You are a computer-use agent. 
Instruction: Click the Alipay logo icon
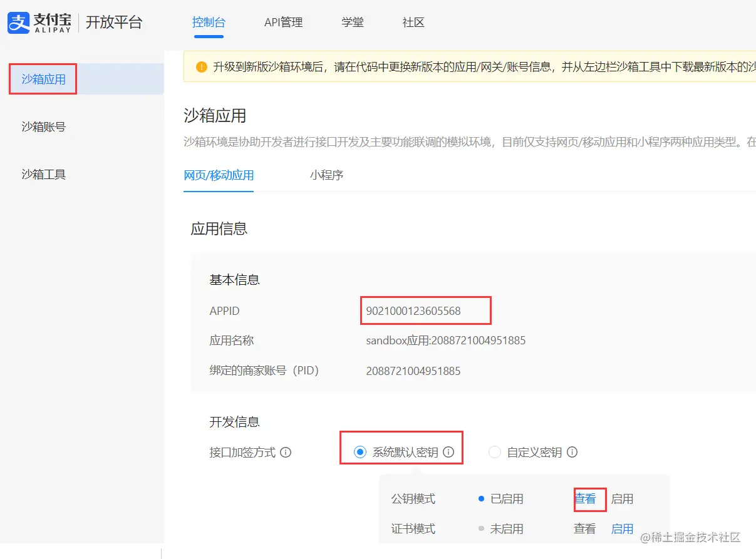(19, 23)
